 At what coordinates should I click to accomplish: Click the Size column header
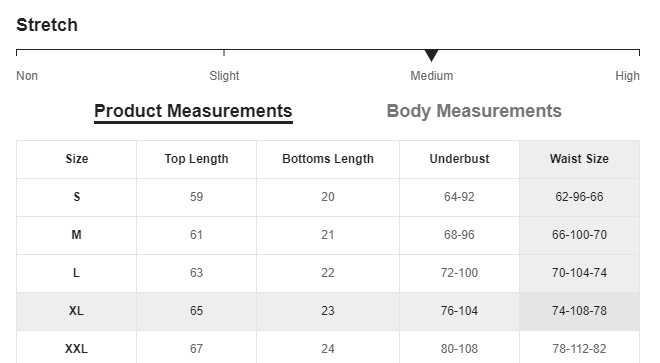click(x=77, y=159)
